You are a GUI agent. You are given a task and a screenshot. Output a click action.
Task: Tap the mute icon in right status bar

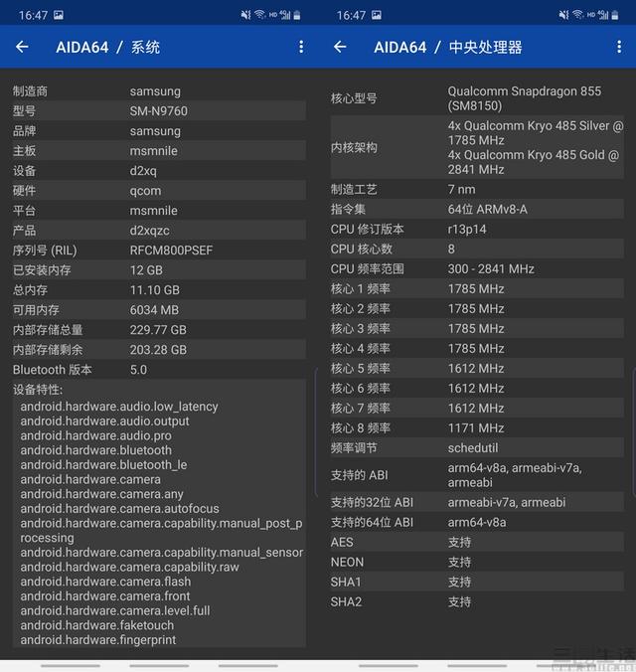[x=563, y=16]
